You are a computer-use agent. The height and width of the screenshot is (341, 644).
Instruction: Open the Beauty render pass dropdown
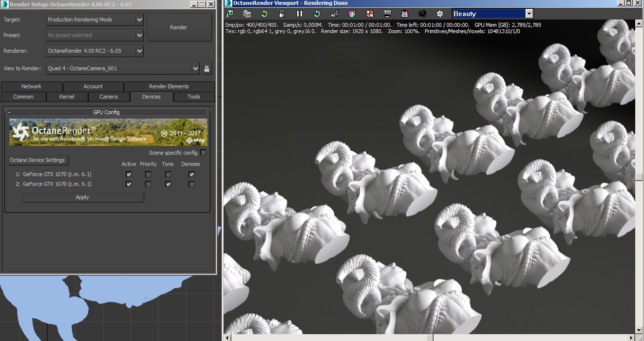coord(529,14)
